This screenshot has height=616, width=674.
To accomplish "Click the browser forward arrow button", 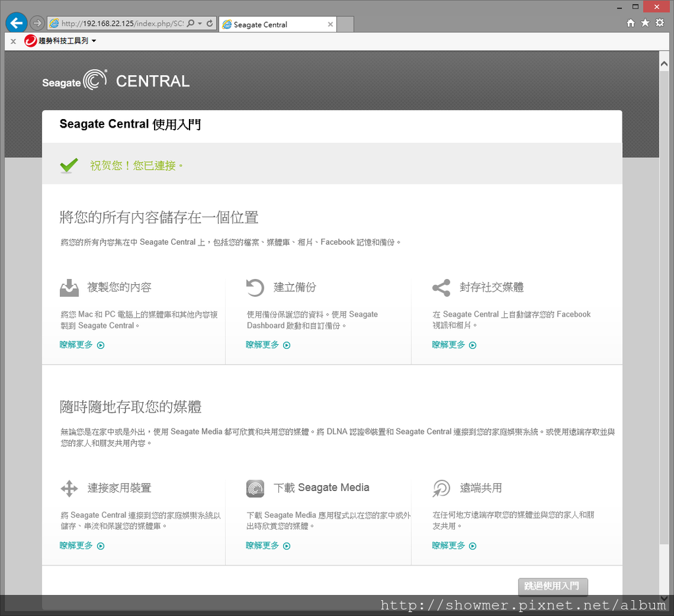I will pos(38,23).
